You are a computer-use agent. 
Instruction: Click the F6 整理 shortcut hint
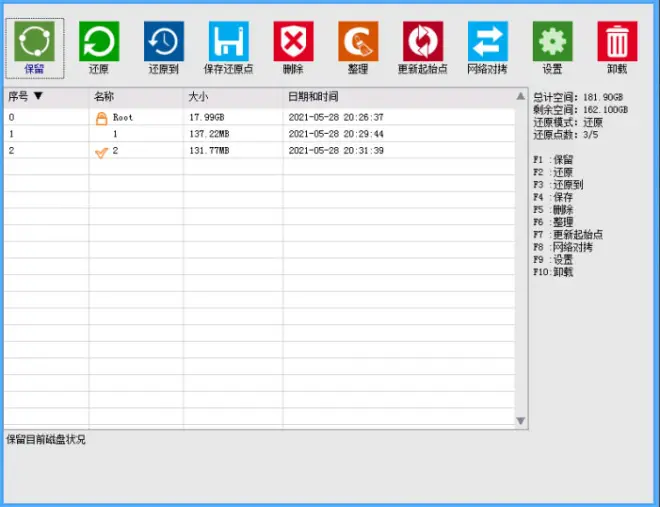pyautogui.click(x=553, y=222)
